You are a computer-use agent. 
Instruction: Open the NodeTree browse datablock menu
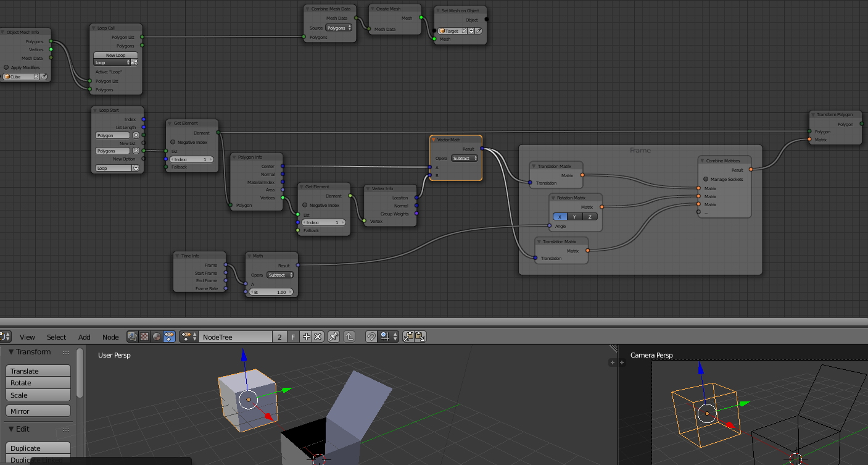tap(189, 337)
